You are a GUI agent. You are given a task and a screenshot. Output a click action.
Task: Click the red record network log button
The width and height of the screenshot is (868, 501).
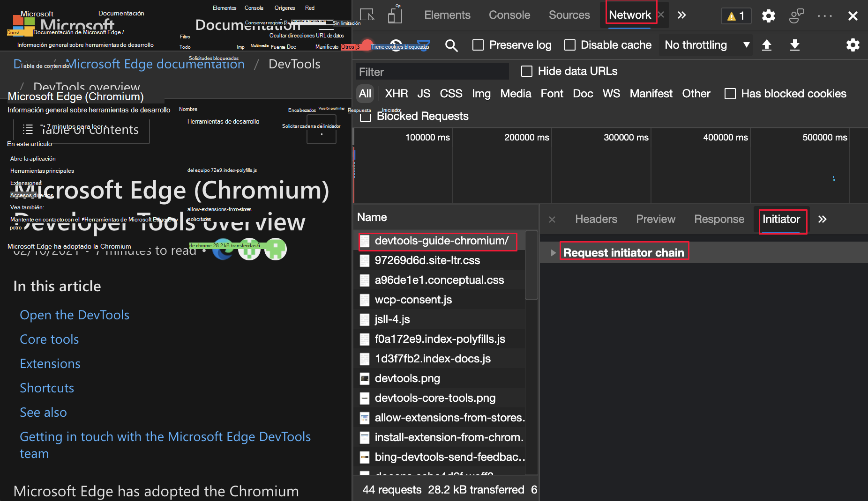click(x=367, y=45)
